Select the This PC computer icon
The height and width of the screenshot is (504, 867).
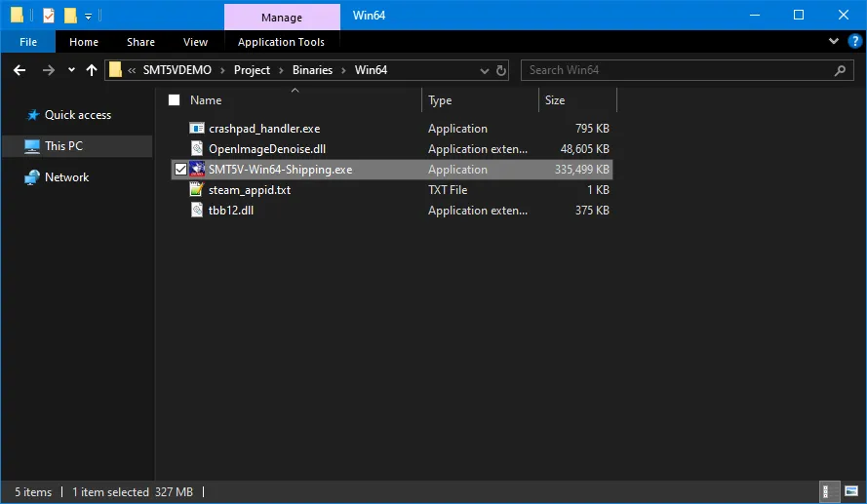pyautogui.click(x=32, y=146)
